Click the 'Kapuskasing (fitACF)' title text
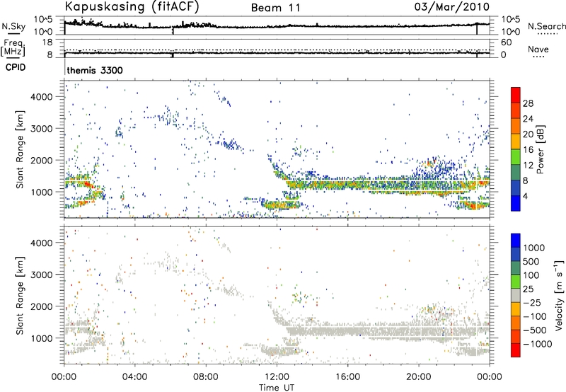566x392 pixels. click(132, 6)
